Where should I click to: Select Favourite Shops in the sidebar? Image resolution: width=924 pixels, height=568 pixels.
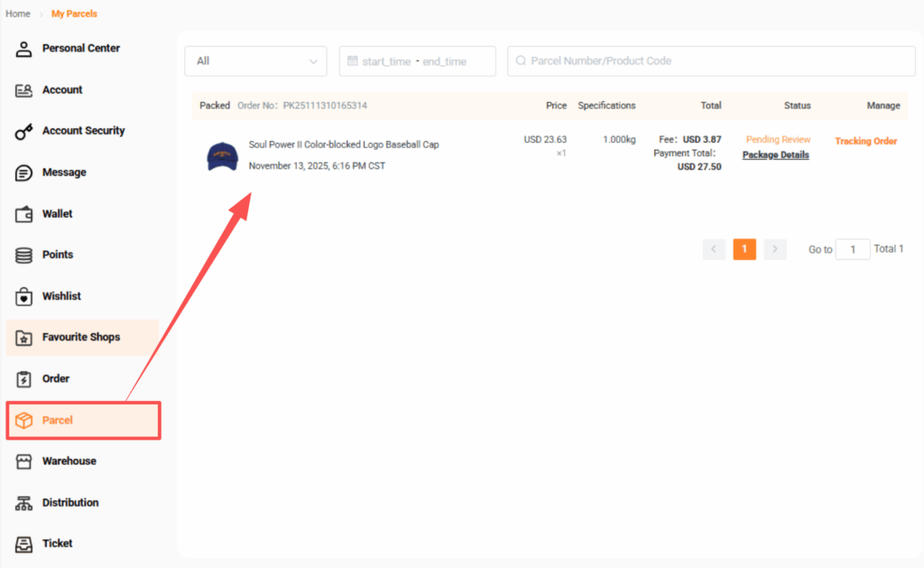pos(80,338)
